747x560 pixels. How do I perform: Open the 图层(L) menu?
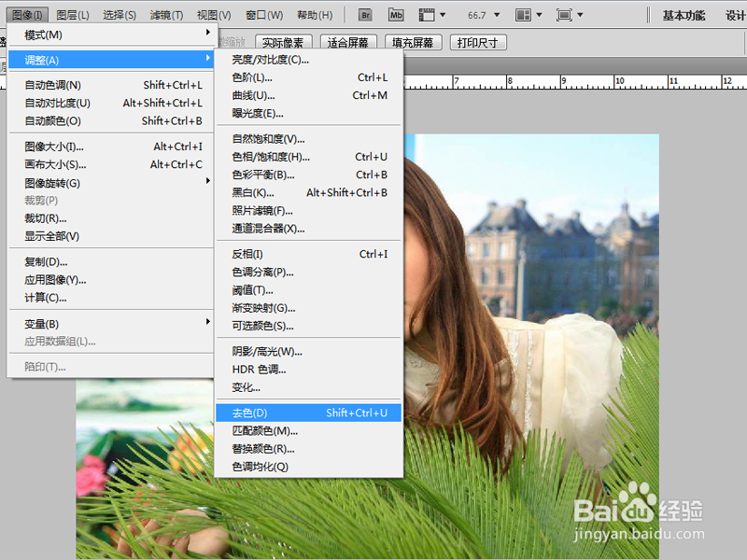[73, 15]
